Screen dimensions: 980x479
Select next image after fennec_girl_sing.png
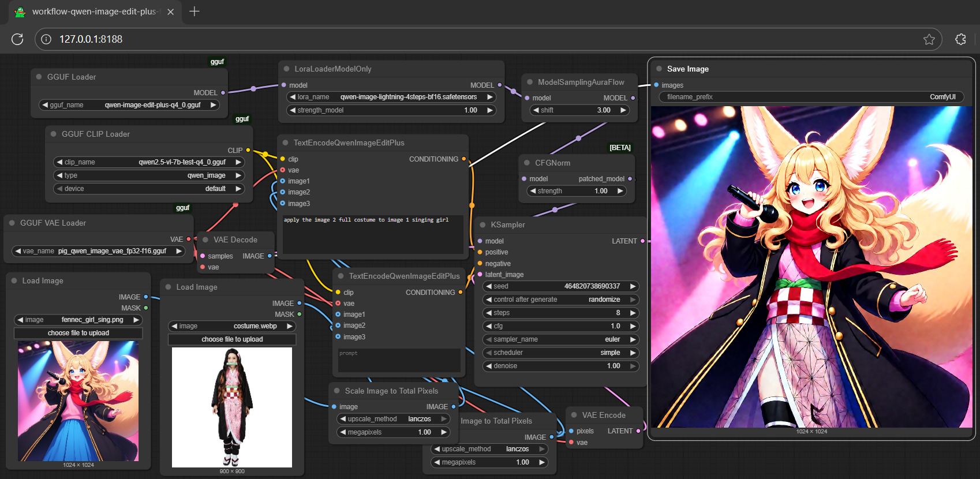[136, 320]
